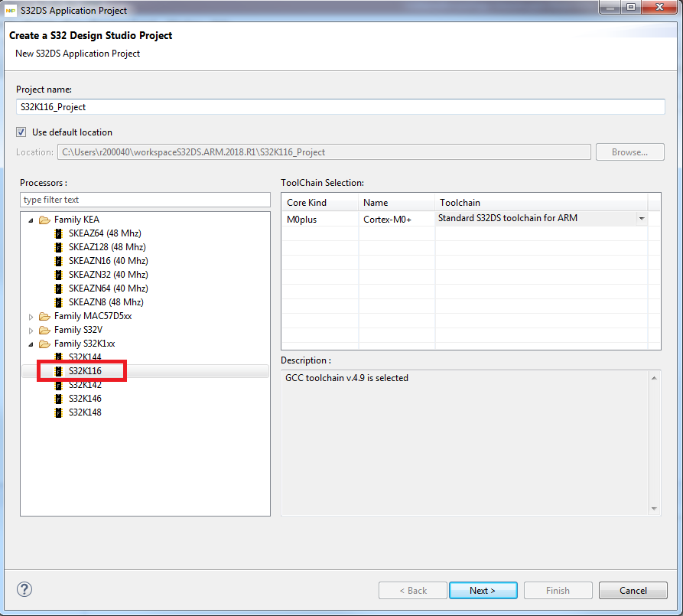Click the SKEAZN16 (40 Mhz) chip icon
This screenshot has height=616, width=683.
58,261
